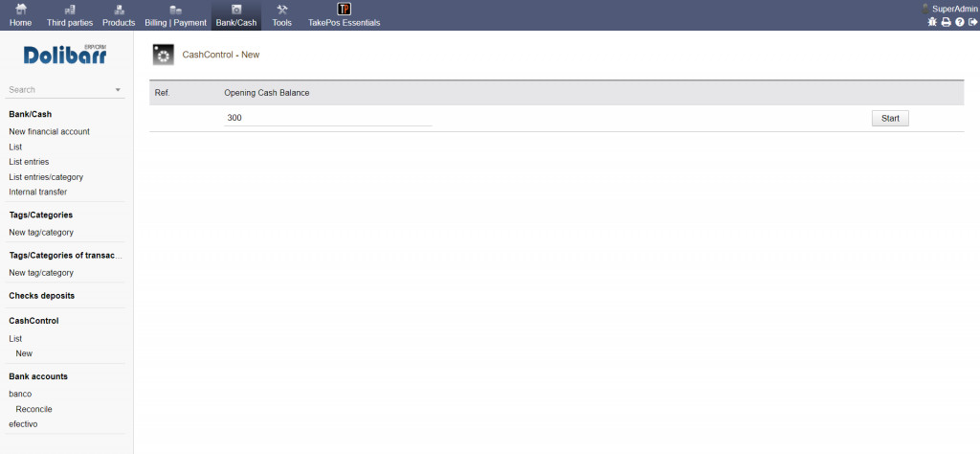Image resolution: width=980 pixels, height=454 pixels.
Task: Open the Billing | Payment menu
Action: tap(176, 15)
